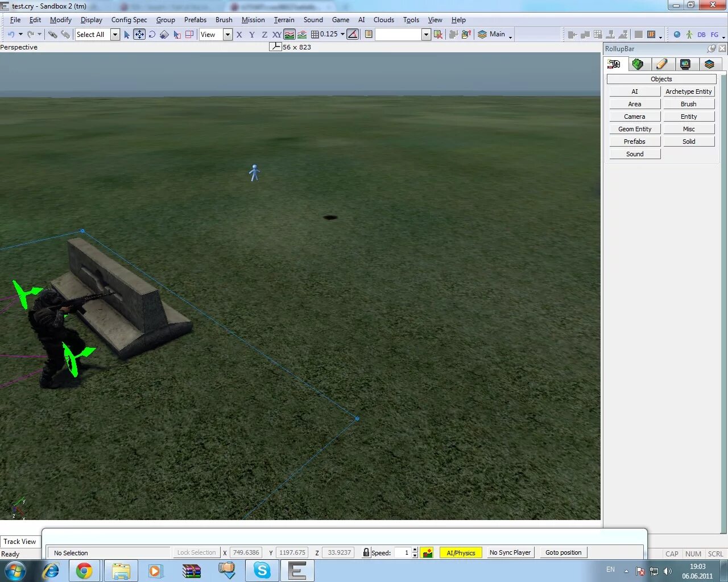
Task: Click the Archetype Entity button
Action: pos(689,92)
